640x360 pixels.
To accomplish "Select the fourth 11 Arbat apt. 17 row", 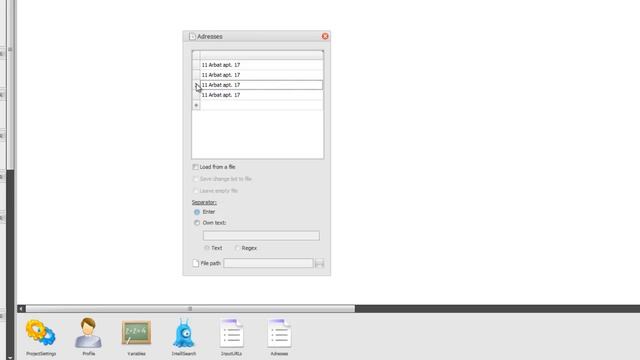I will pyautogui.click(x=261, y=95).
